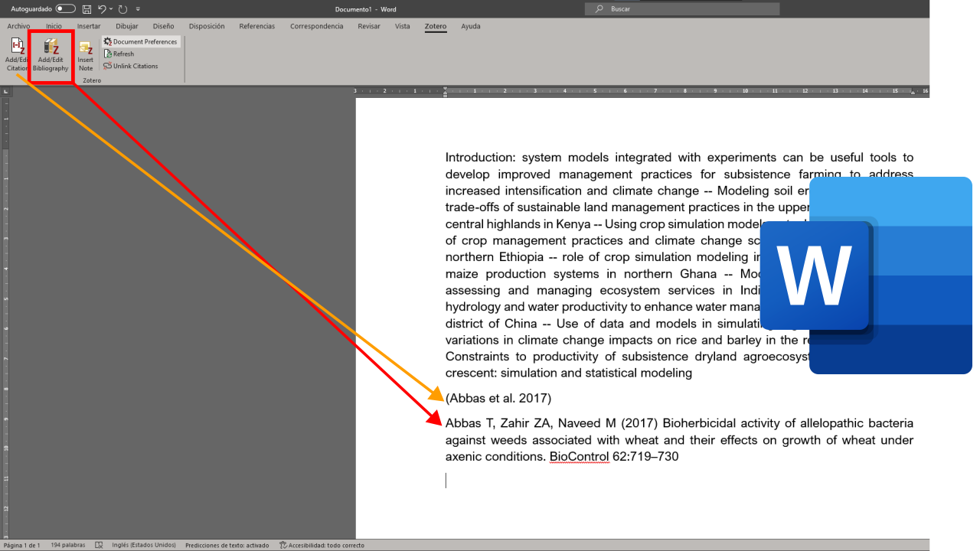Click the spelling check status bar icon
The height and width of the screenshot is (551, 980).
coord(99,545)
